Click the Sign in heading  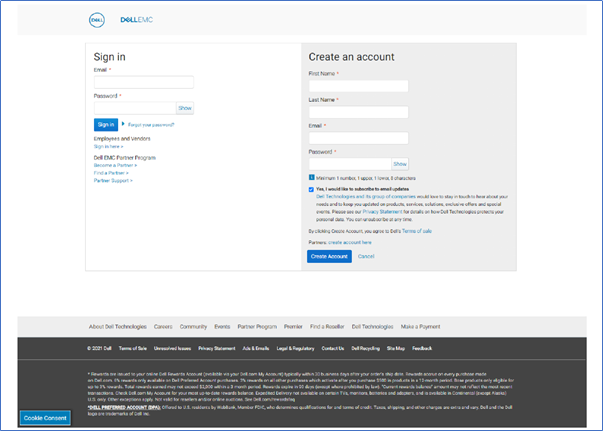pyautogui.click(x=110, y=57)
